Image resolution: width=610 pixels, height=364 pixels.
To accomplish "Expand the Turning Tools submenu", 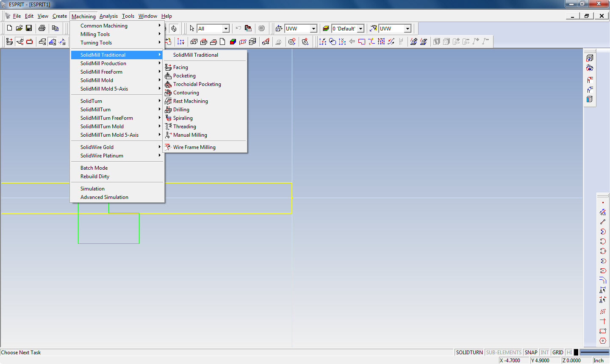I will [x=117, y=43].
